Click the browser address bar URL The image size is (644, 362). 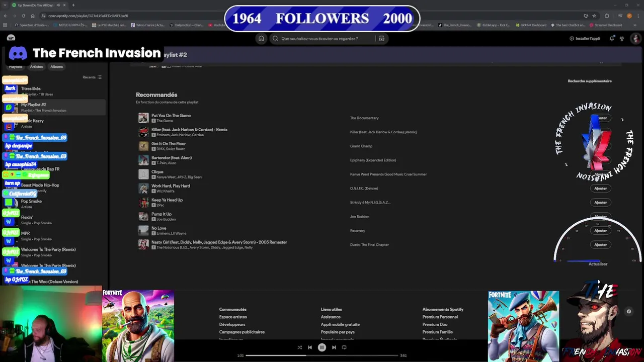88,16
